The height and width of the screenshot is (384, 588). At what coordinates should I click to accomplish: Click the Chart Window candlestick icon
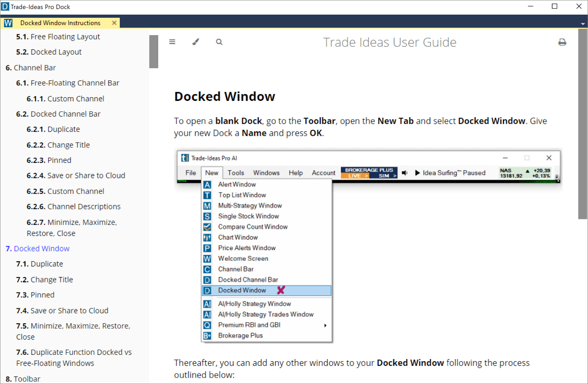207,237
